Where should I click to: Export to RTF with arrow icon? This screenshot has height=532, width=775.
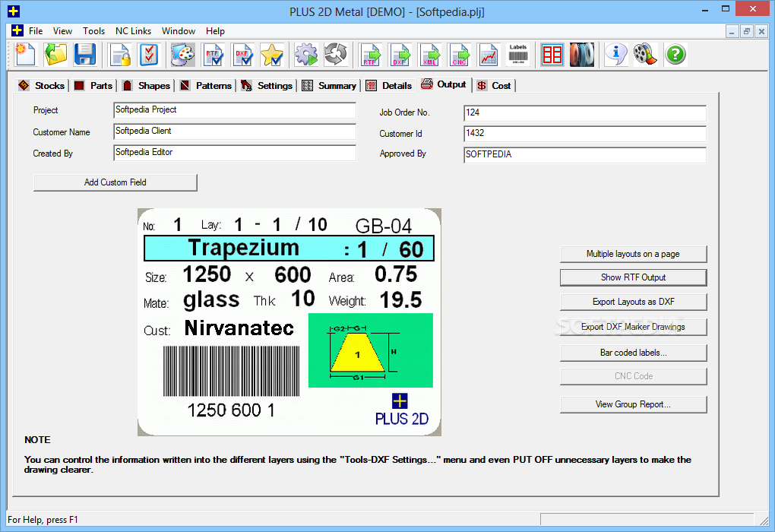tap(370, 55)
